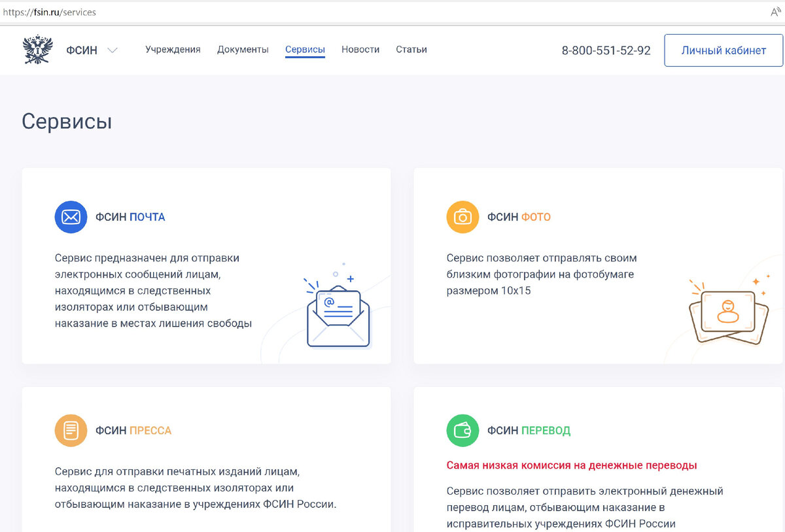785x532 pixels.
Task: Click red text Самая низкая комиссия на денежные переводы
Action: 572,465
